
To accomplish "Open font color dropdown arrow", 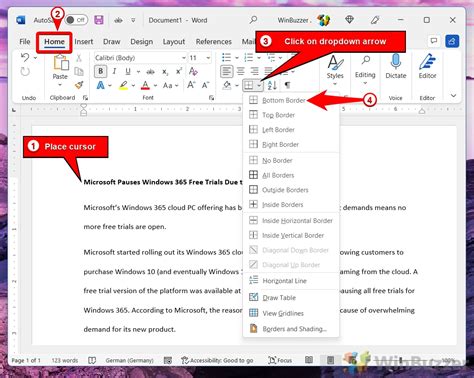I will [155, 86].
